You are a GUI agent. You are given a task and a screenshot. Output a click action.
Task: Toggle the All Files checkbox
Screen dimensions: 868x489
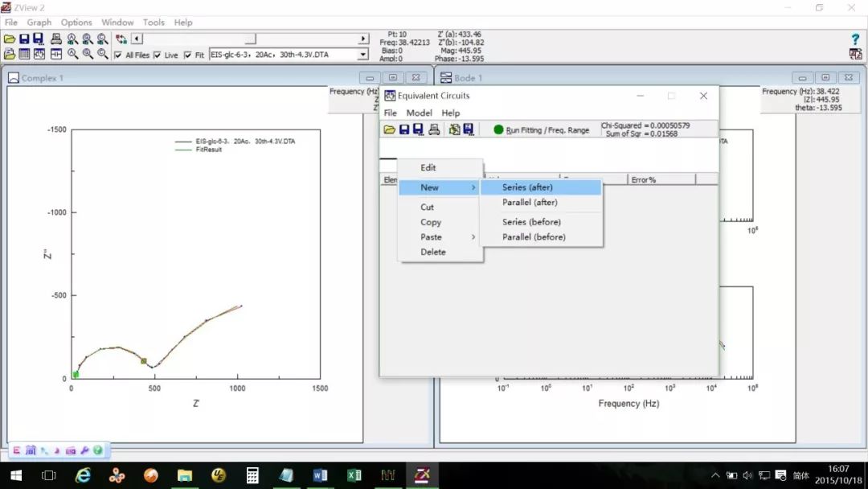[118, 55]
